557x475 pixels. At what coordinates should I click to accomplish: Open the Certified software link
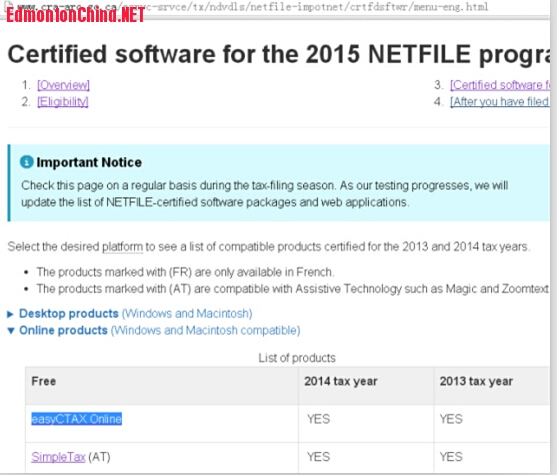point(500,85)
